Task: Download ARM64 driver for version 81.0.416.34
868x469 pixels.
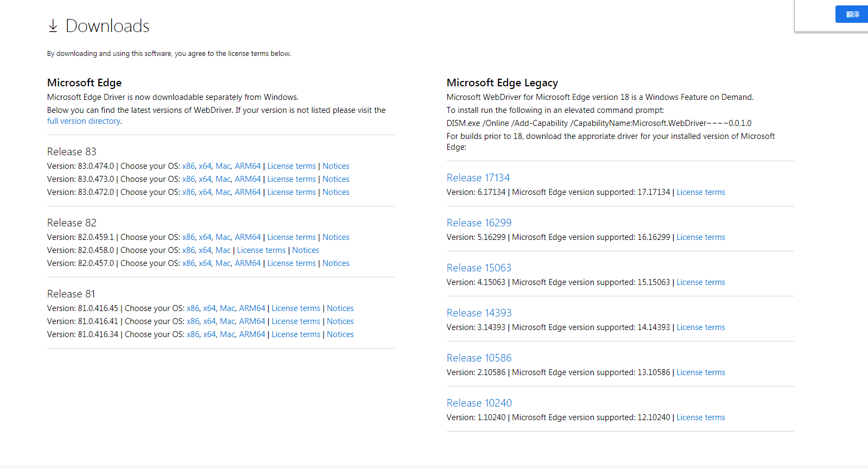Action: pyautogui.click(x=252, y=334)
